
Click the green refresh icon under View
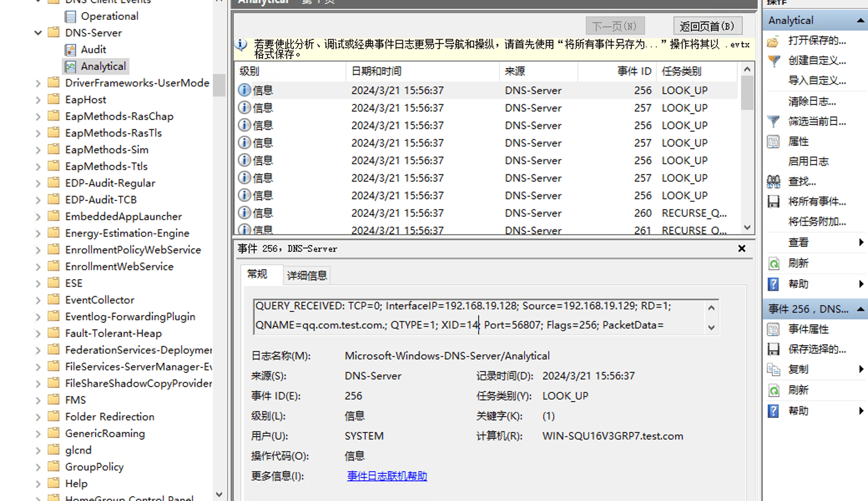(x=773, y=263)
